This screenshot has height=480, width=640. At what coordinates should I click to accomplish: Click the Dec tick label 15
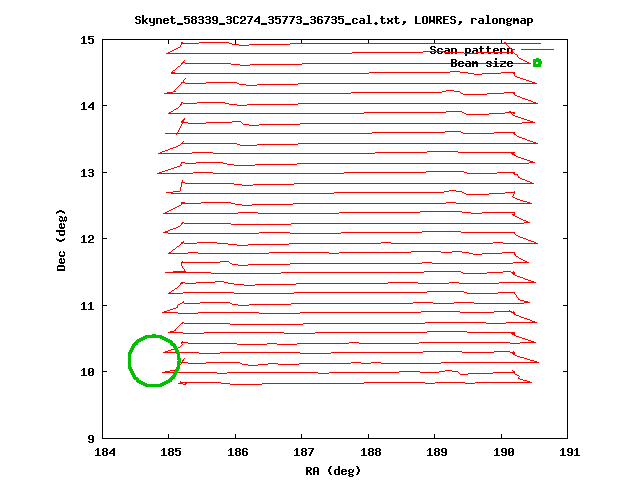[87, 40]
